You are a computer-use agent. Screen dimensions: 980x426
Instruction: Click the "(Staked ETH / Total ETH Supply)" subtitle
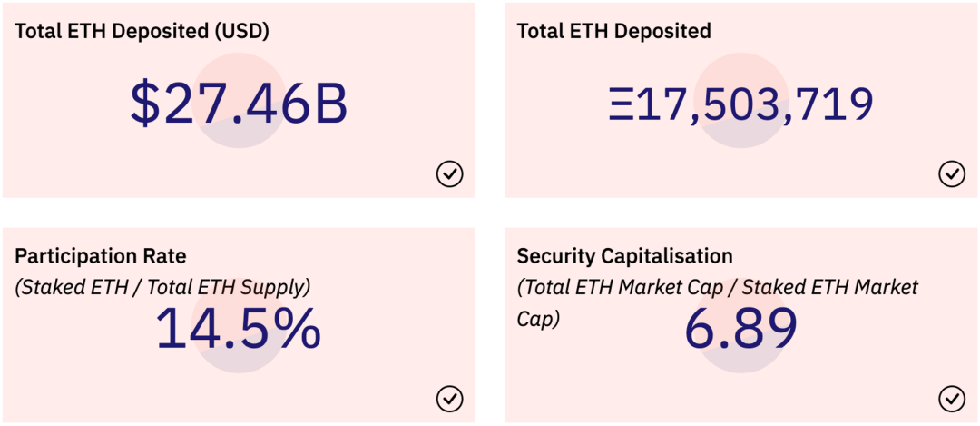(x=162, y=288)
